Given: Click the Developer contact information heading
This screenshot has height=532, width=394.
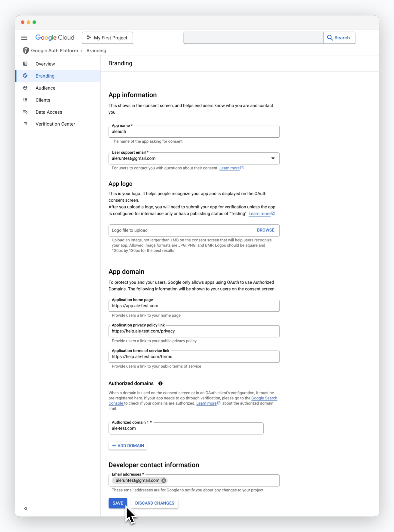Looking at the screenshot, I should click(x=154, y=465).
